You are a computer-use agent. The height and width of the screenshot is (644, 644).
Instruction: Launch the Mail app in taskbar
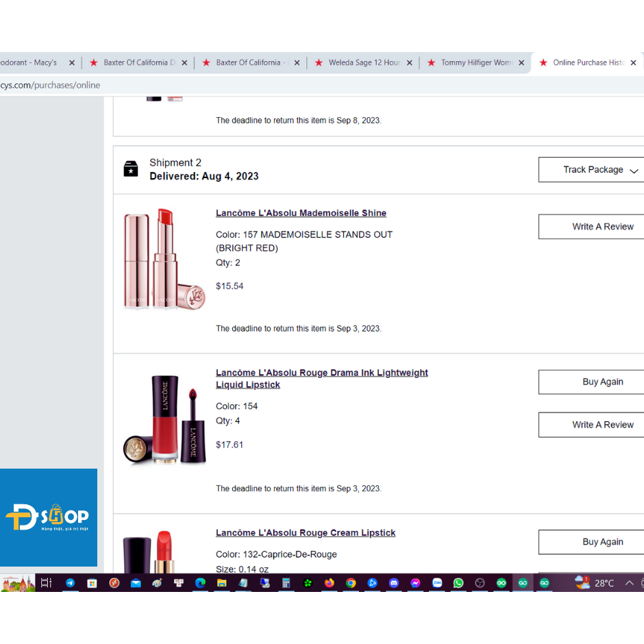pyautogui.click(x=136, y=583)
